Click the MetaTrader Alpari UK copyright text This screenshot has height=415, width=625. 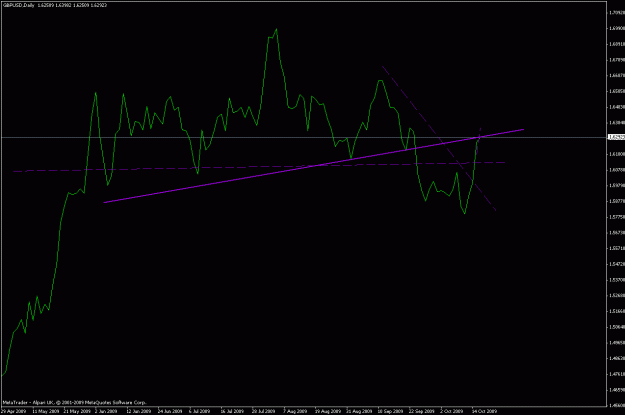[x=75, y=402]
